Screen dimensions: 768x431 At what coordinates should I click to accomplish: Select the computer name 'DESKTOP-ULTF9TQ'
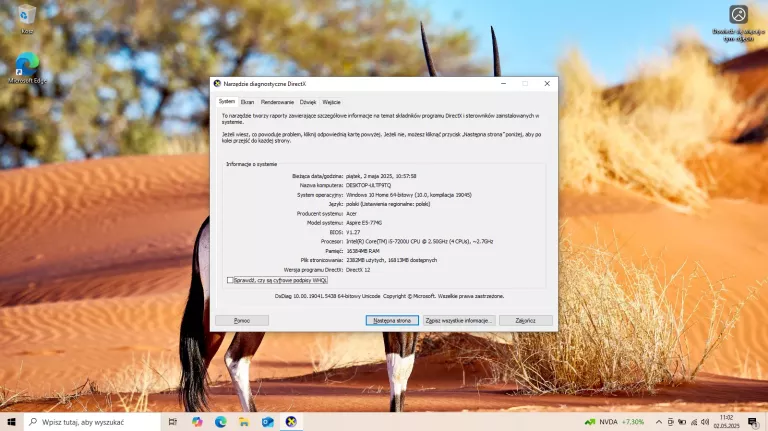point(369,186)
